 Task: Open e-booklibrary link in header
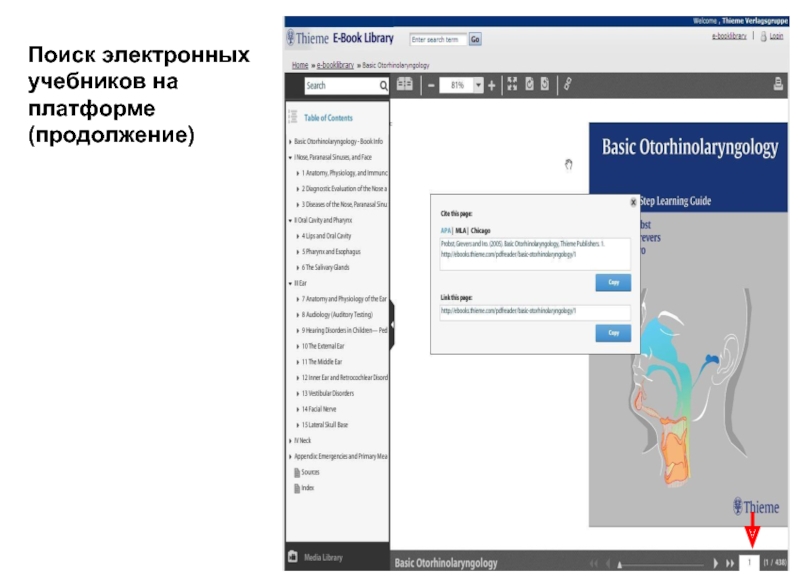729,36
